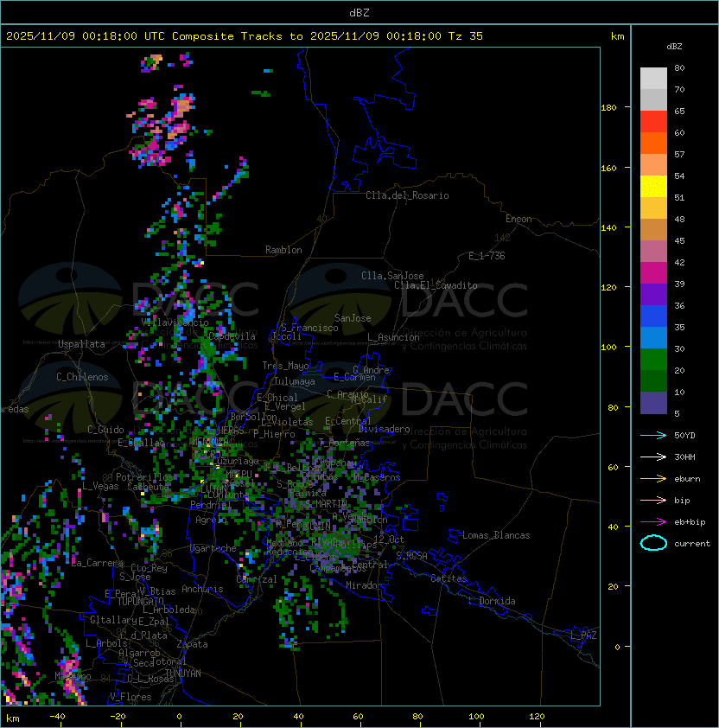719x728 pixels.
Task: Click the 'current' legend label
Action: 692,543
